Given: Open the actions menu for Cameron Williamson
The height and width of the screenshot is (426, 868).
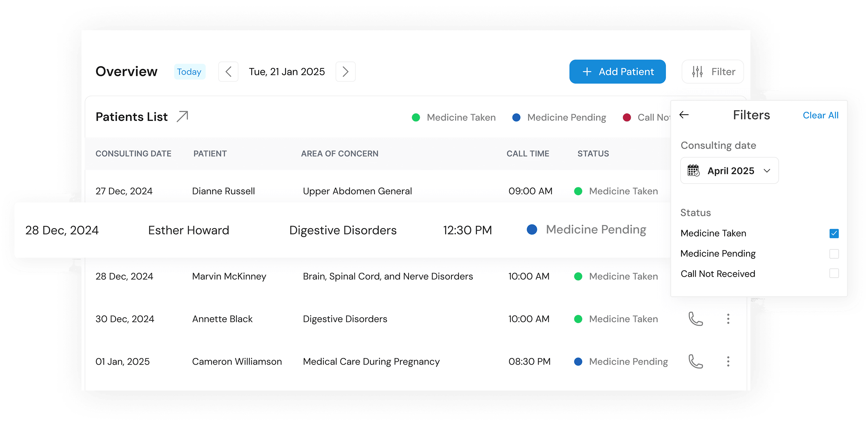Looking at the screenshot, I should [x=728, y=361].
